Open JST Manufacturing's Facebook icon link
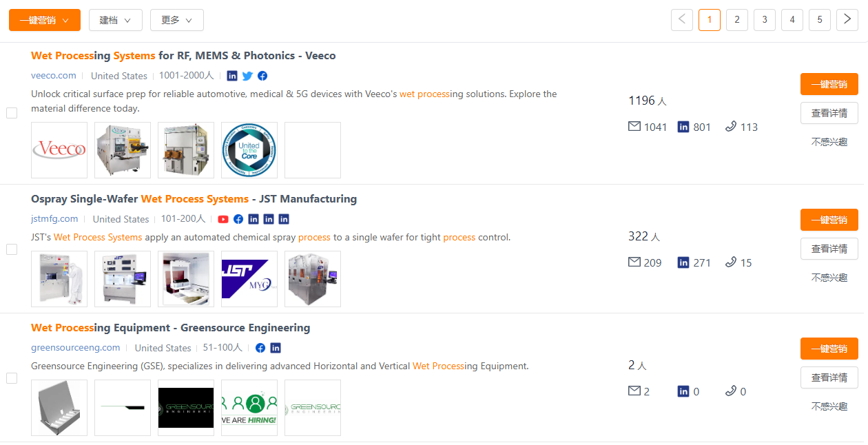Image resolution: width=868 pixels, height=445 pixels. (x=238, y=219)
